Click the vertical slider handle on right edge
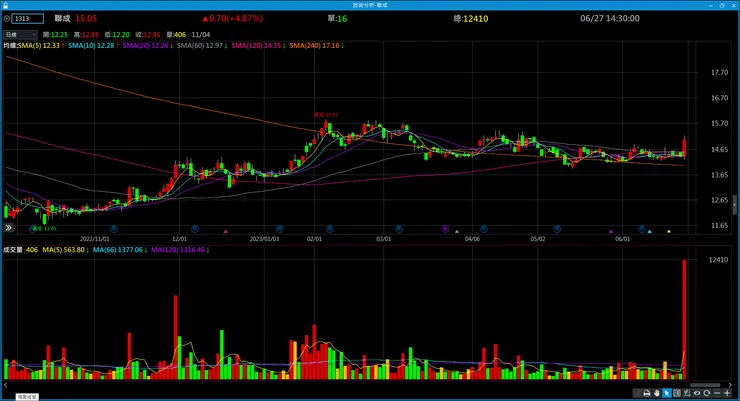Image resolution: width=740 pixels, height=401 pixels. tap(735, 204)
